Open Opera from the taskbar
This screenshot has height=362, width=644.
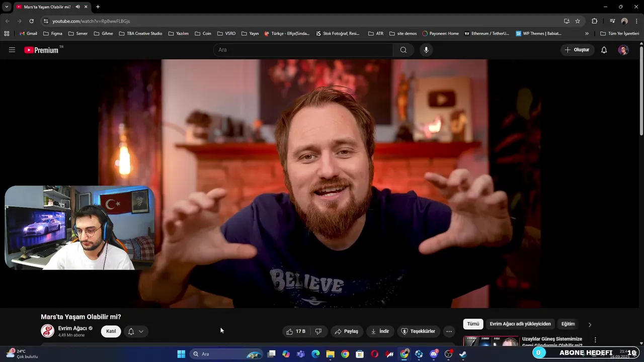click(374, 354)
